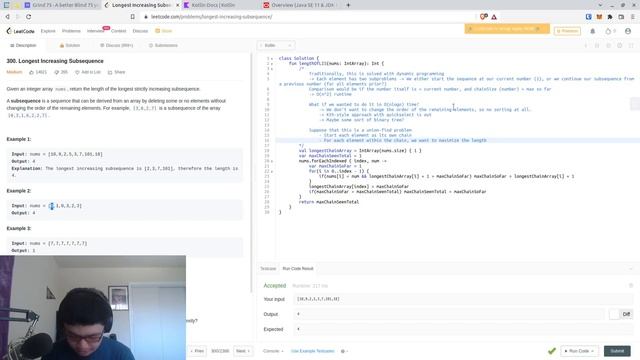The image size is (640, 360).
Task: Open the Kotlin language dropdown
Action: [x=276, y=45]
